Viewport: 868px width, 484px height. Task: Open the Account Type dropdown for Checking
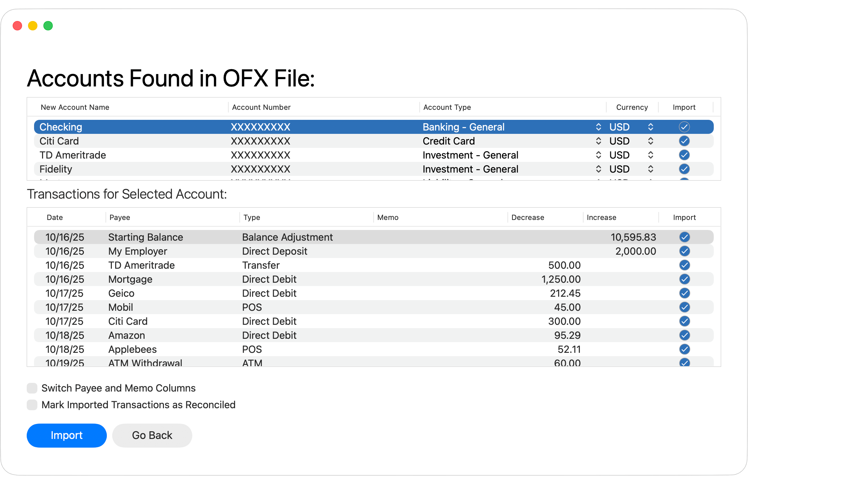pos(599,127)
